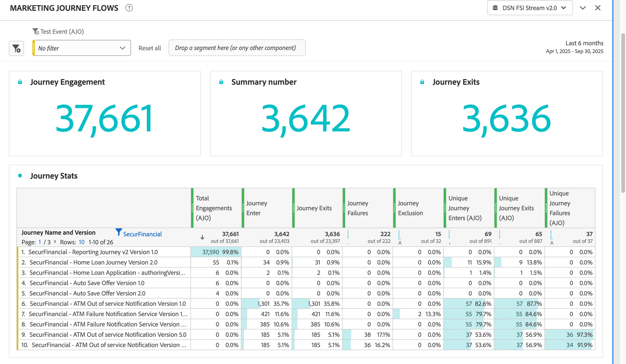Screen dimensions: 626x364
Task: Select the Unique Journey Enters (AJO) header
Action: 469,208
